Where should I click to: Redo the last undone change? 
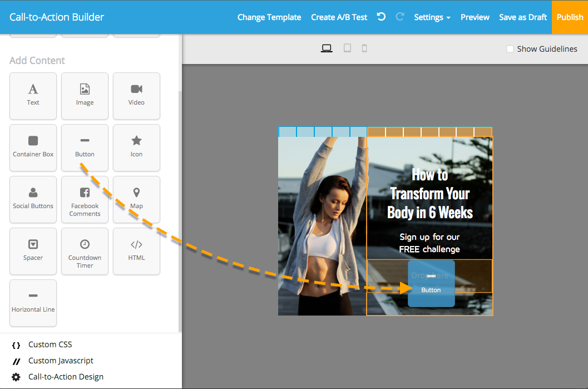400,17
